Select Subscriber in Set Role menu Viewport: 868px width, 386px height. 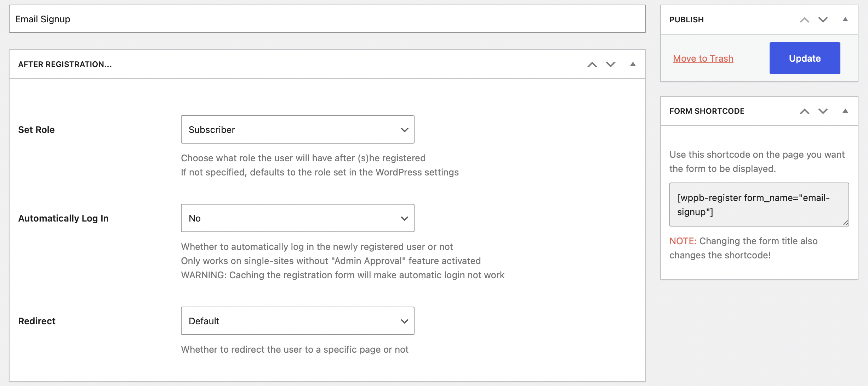click(x=297, y=129)
